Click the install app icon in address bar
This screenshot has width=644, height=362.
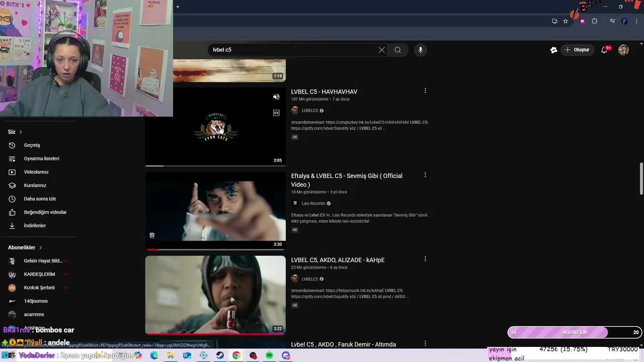click(x=554, y=21)
